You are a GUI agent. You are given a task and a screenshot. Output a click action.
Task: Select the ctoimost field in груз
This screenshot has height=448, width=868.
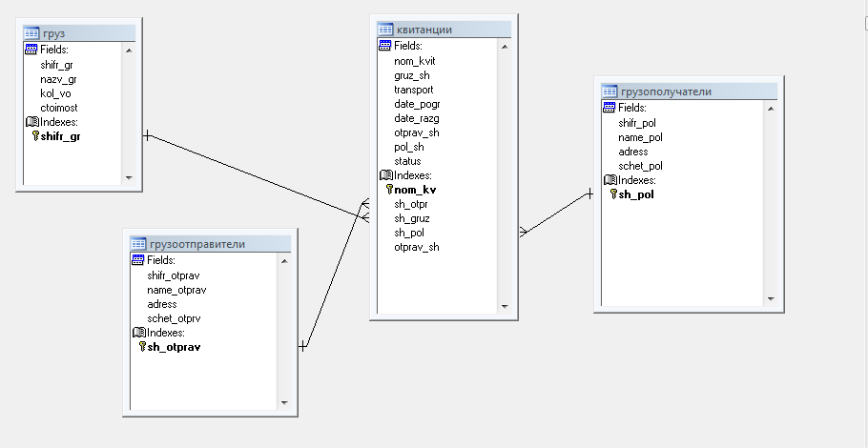(x=59, y=108)
